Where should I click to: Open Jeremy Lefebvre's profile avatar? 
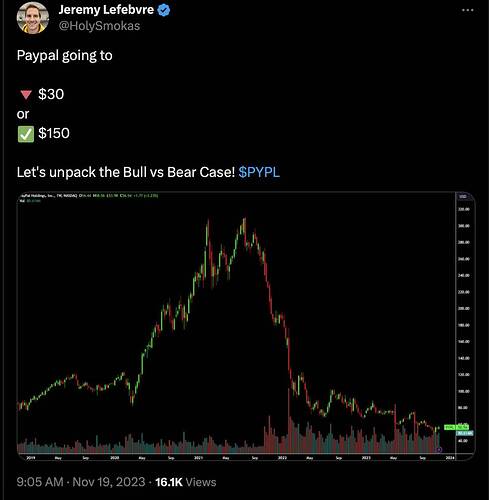[33, 17]
